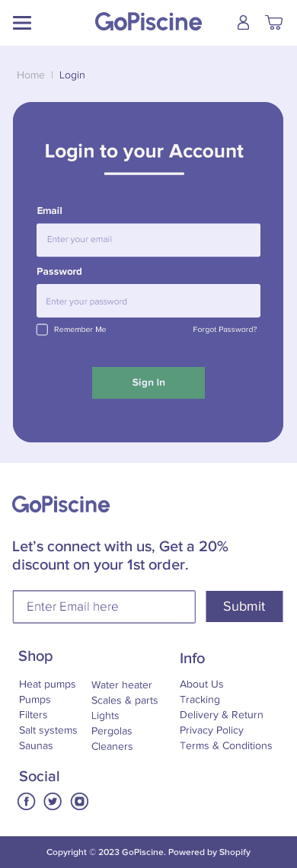Click the green Sign In button
Viewport: 297px width, 868px height.
click(148, 382)
